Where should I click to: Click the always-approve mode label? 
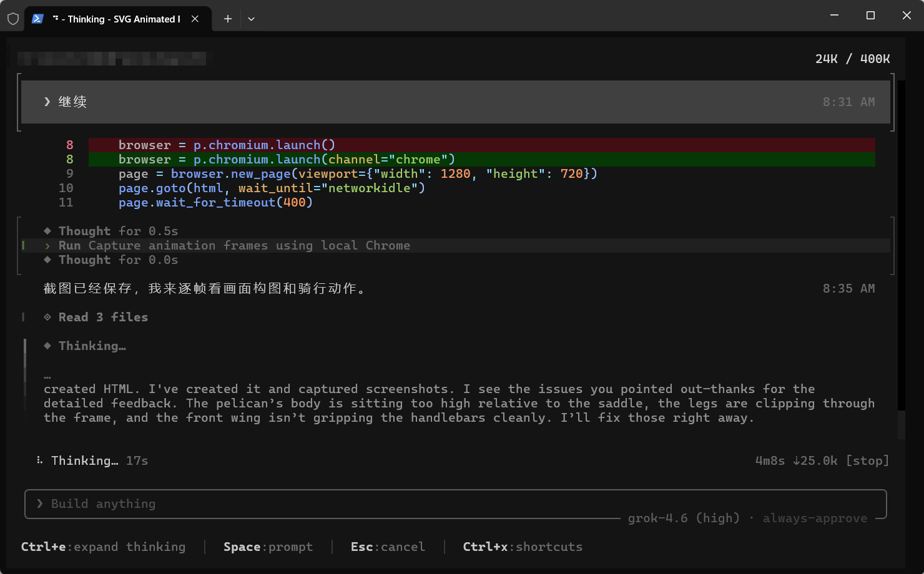pos(815,518)
